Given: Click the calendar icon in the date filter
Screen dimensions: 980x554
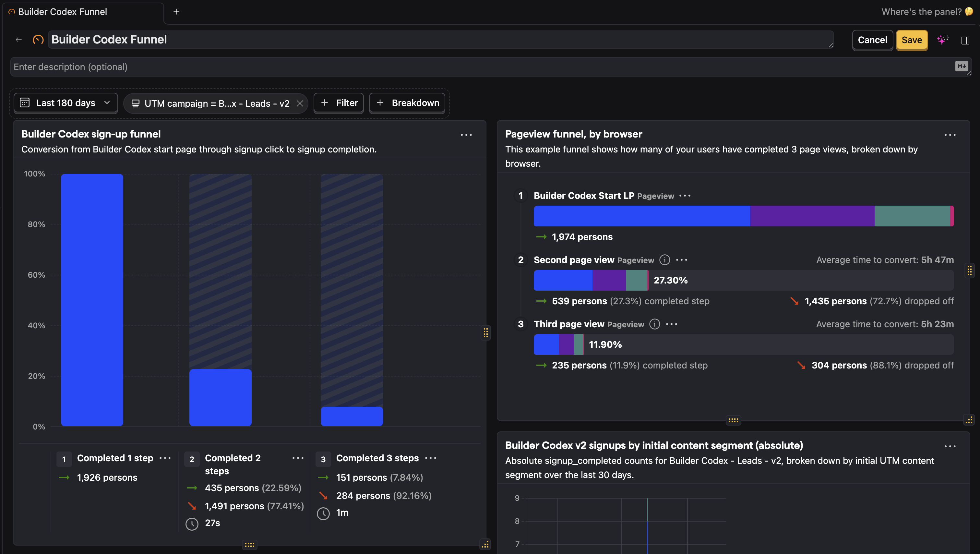Looking at the screenshot, I should coord(24,103).
